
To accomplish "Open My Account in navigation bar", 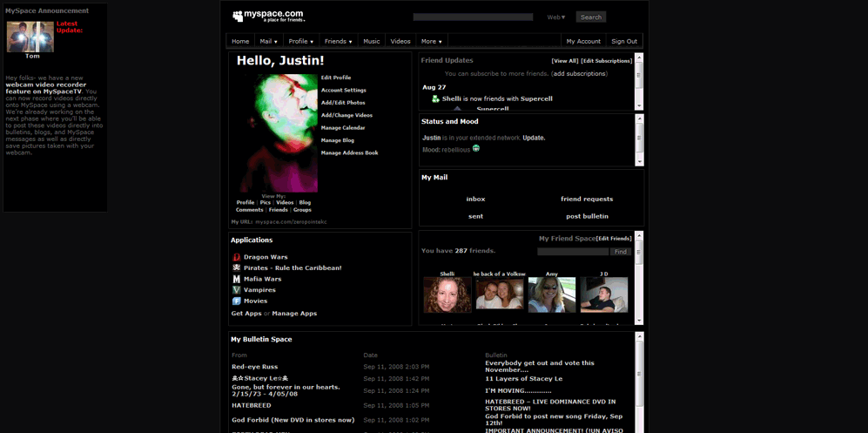I will (x=583, y=42).
